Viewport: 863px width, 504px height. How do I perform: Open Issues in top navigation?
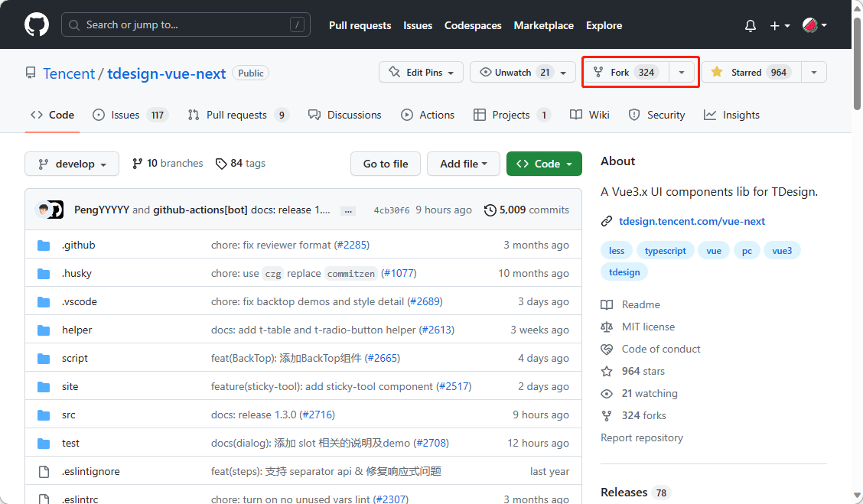pos(418,25)
